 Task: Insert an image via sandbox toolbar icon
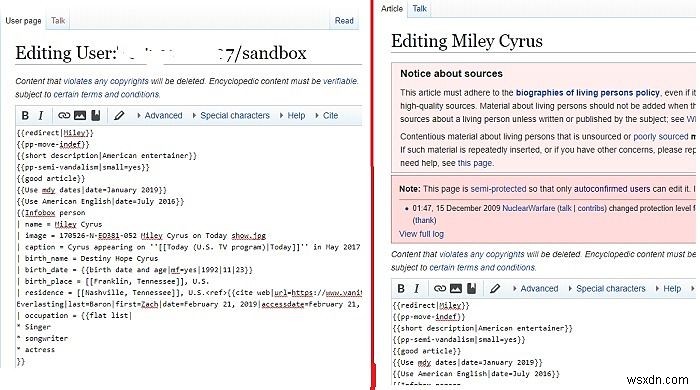coord(80,116)
